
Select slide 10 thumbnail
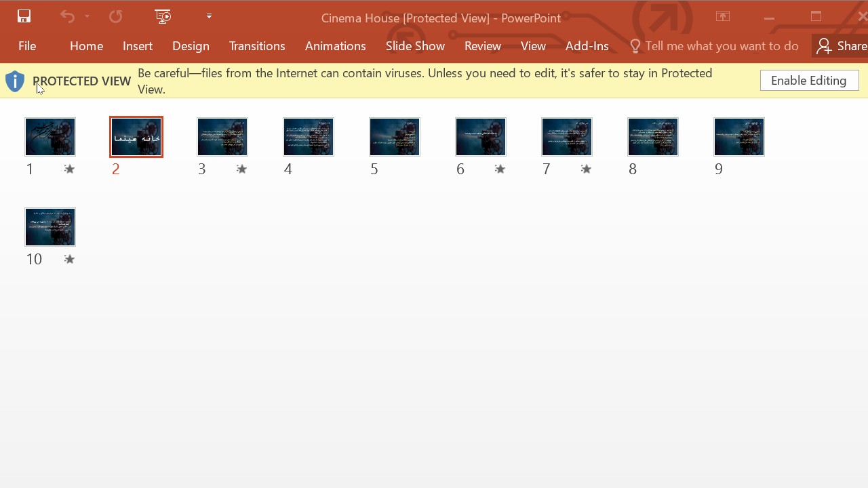click(50, 227)
